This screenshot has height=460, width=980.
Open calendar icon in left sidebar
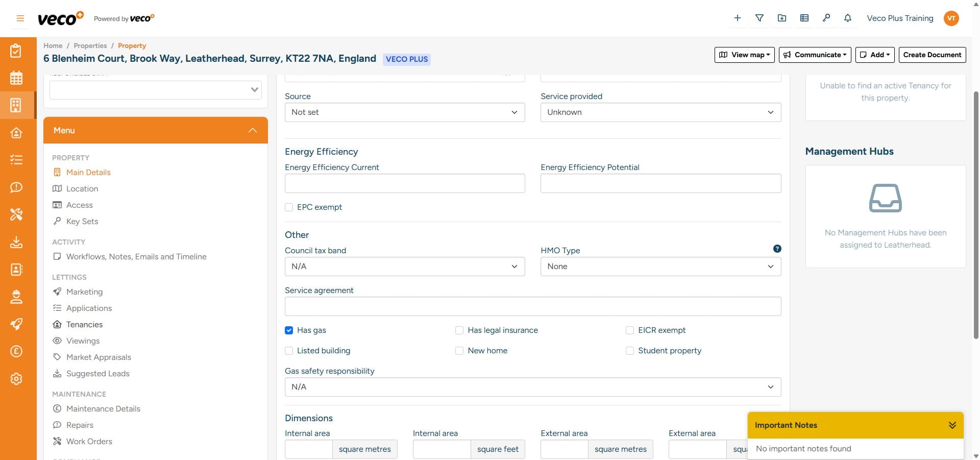16,78
